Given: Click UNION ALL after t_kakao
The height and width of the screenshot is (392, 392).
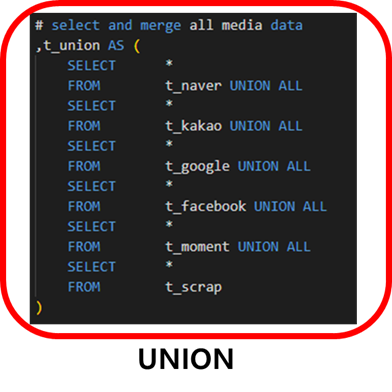Looking at the screenshot, I should [x=266, y=126].
